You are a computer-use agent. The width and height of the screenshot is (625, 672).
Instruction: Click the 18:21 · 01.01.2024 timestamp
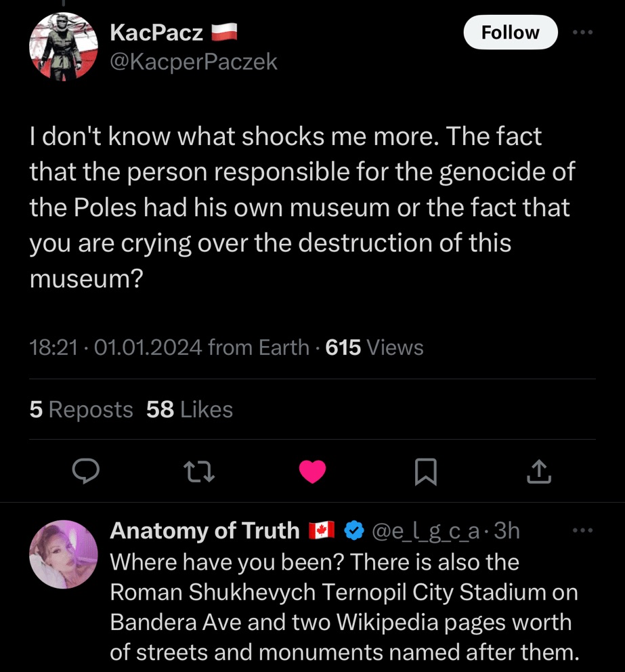[x=115, y=348]
